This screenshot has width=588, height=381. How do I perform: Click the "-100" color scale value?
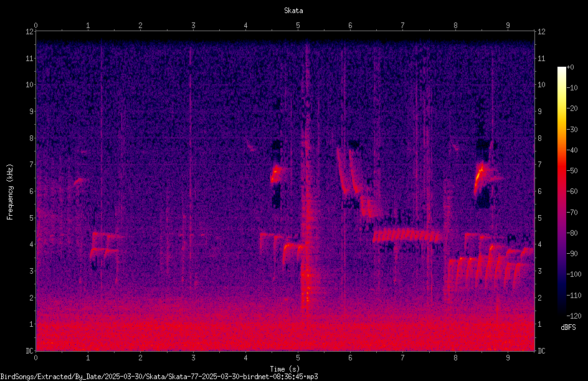tap(574, 274)
